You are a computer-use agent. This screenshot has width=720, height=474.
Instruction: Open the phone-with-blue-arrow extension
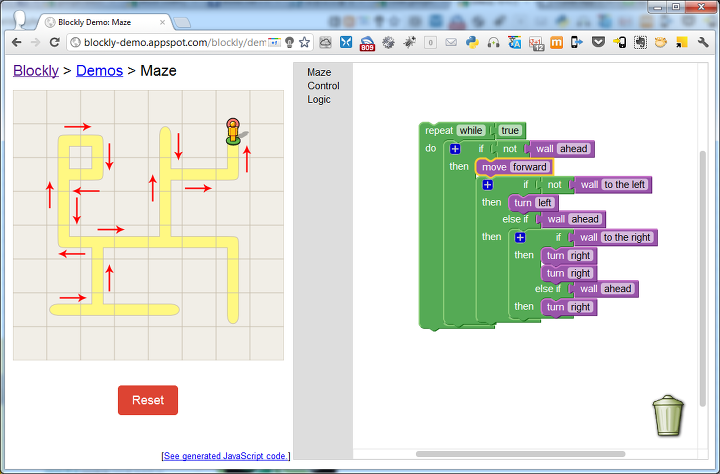coord(577,43)
